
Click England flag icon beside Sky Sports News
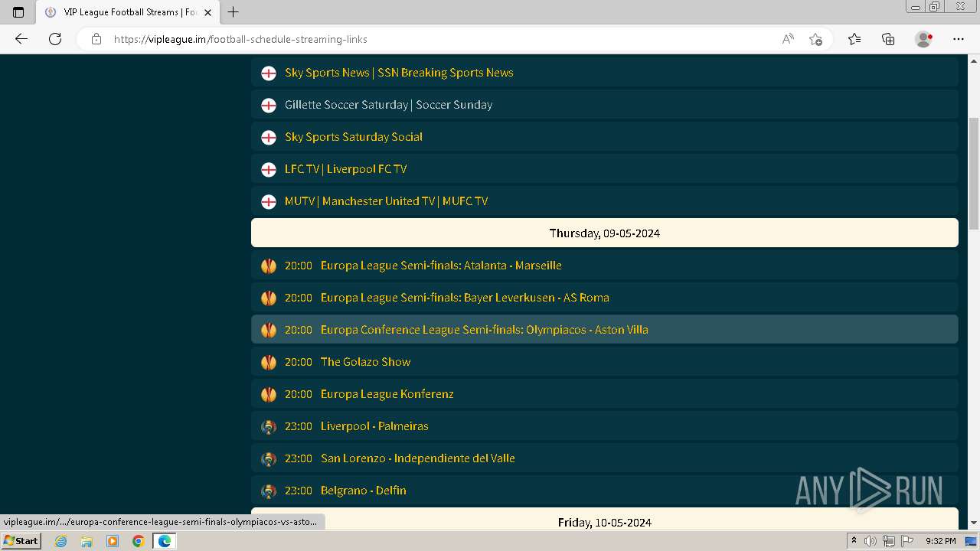[269, 73]
